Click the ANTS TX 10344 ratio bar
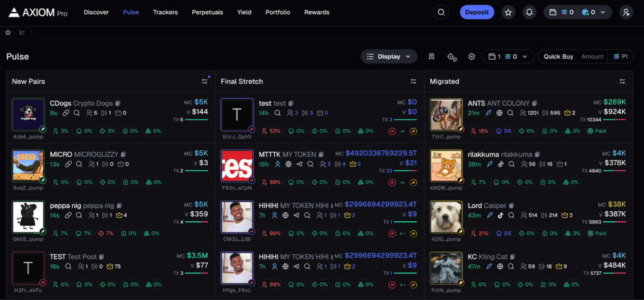644x300 pixels. click(x=614, y=119)
